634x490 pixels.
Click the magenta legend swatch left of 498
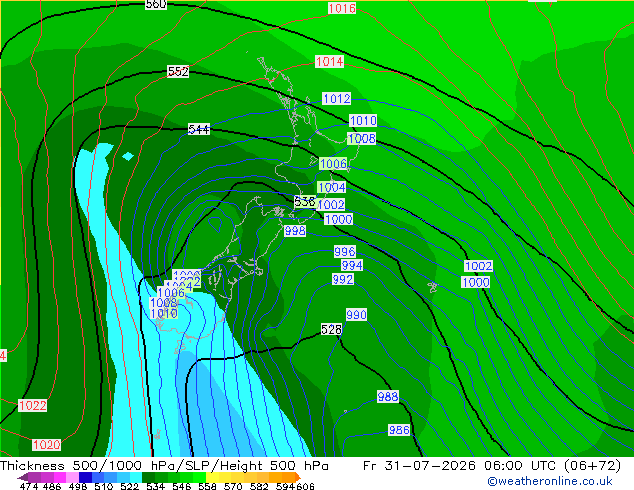pos(60,477)
